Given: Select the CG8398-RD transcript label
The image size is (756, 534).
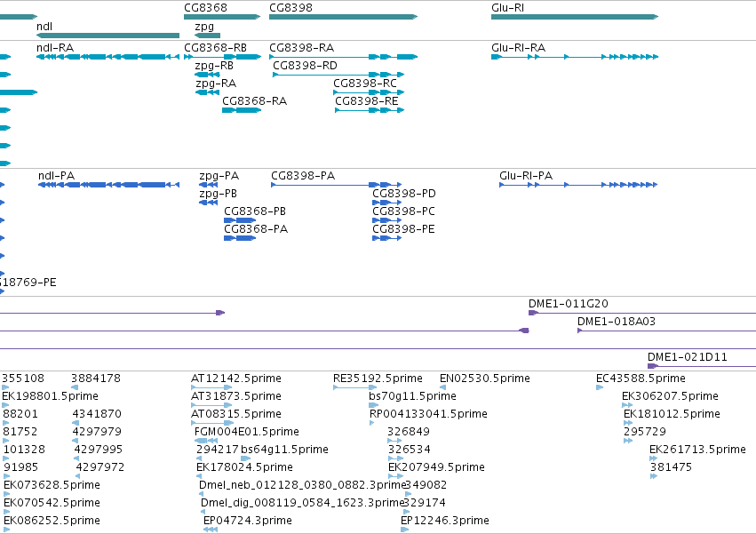Looking at the screenshot, I should [306, 66].
